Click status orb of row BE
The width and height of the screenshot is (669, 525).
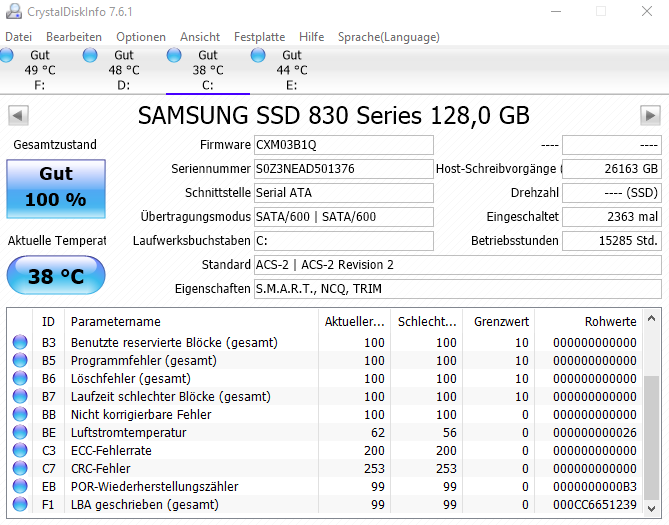(20, 432)
